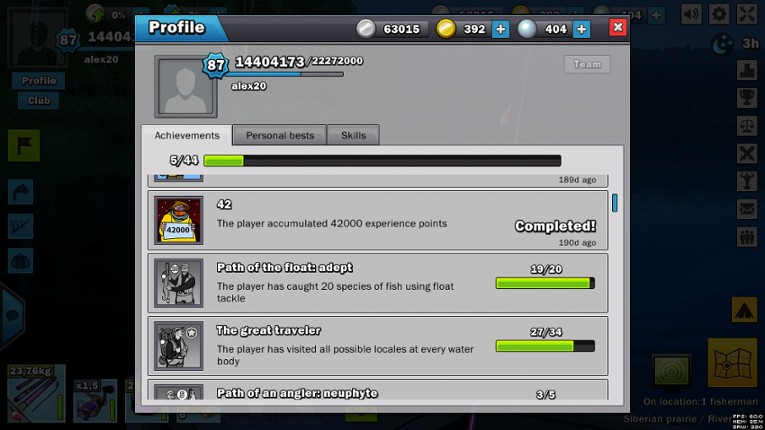
Task: Switch to Personal bests tab
Action: pos(280,135)
